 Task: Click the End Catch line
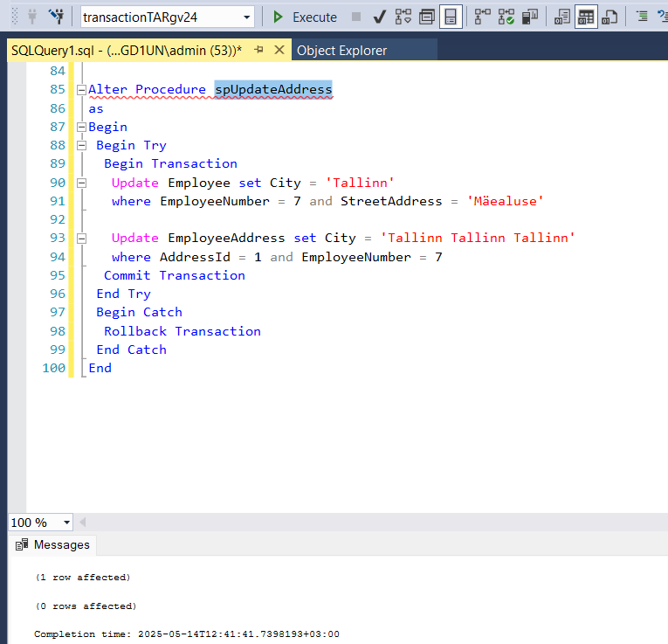(132, 350)
